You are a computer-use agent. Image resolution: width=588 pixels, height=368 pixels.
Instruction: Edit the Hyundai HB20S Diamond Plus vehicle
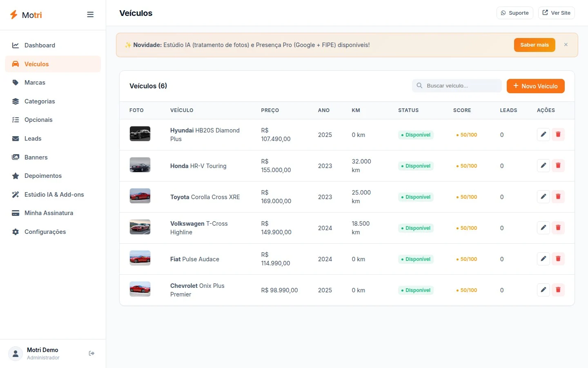tap(543, 135)
